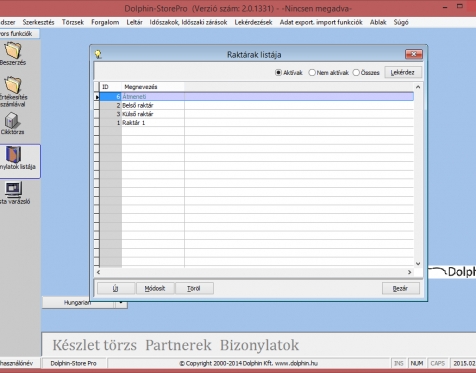
Task: Click the Bizonylatok heading
Action: (259, 345)
